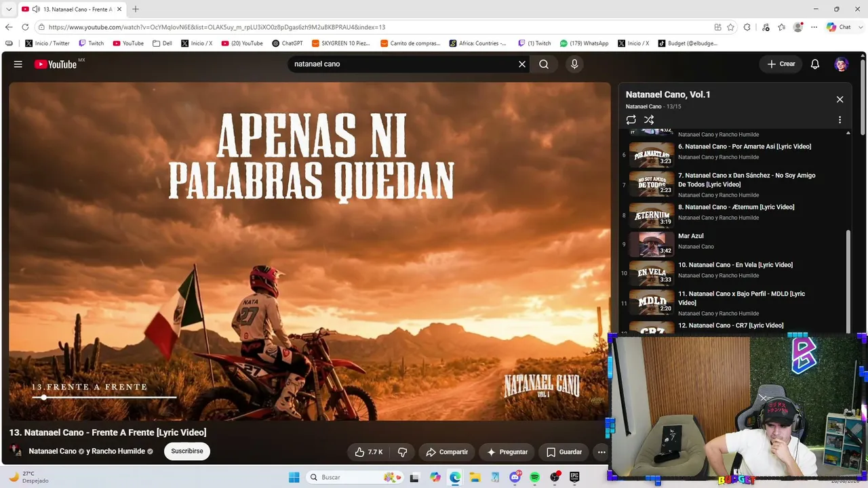Toggle loop playlist
Screen dimensions: 868x488
[631, 120]
